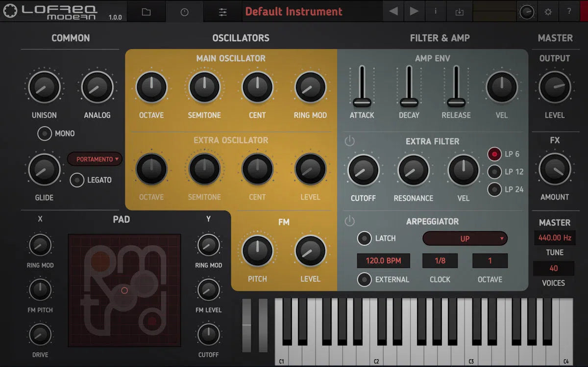Open the parameter settings sliders icon

pyautogui.click(x=222, y=11)
